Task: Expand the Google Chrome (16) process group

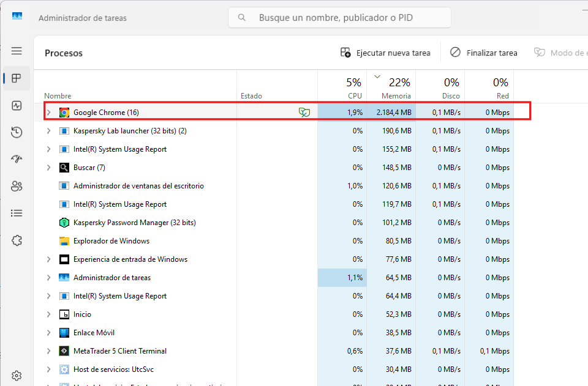Action: [48, 113]
